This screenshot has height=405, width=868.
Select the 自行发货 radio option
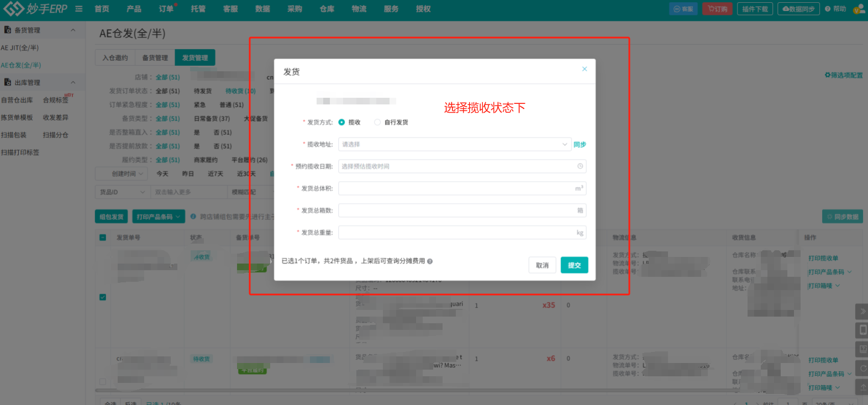pyautogui.click(x=377, y=122)
